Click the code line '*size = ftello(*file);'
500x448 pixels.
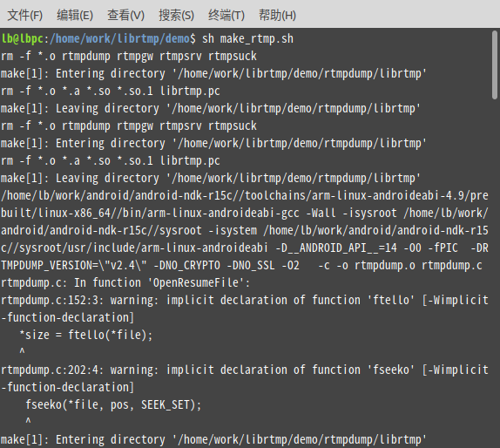click(86, 335)
